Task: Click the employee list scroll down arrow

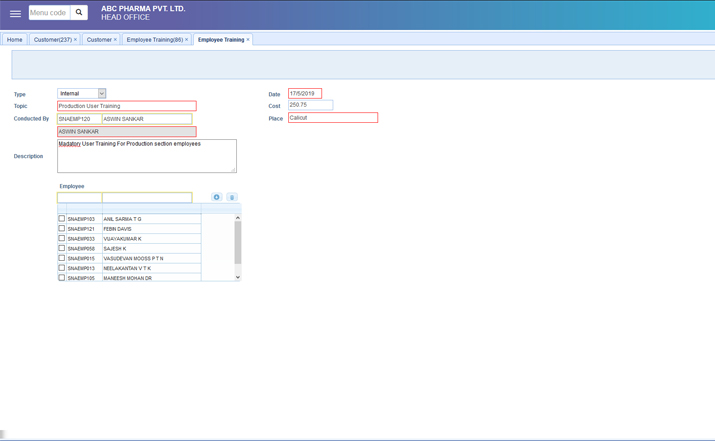Action: 238,277
